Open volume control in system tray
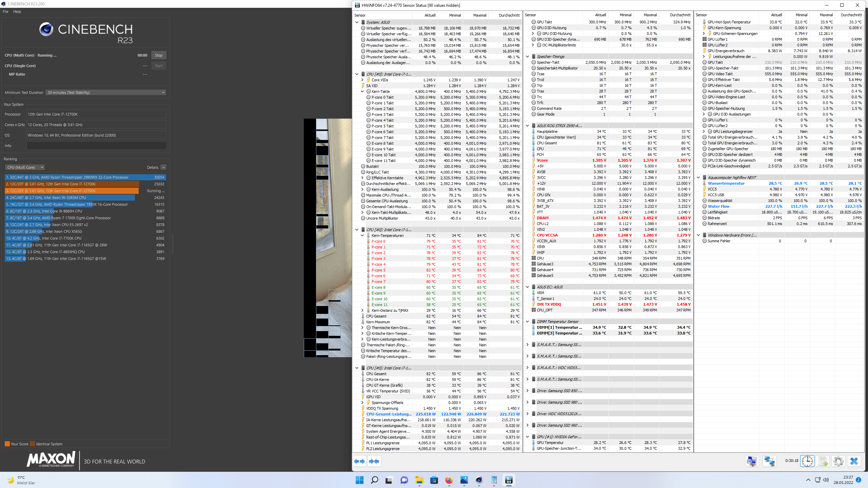The image size is (868, 488). coord(826,480)
